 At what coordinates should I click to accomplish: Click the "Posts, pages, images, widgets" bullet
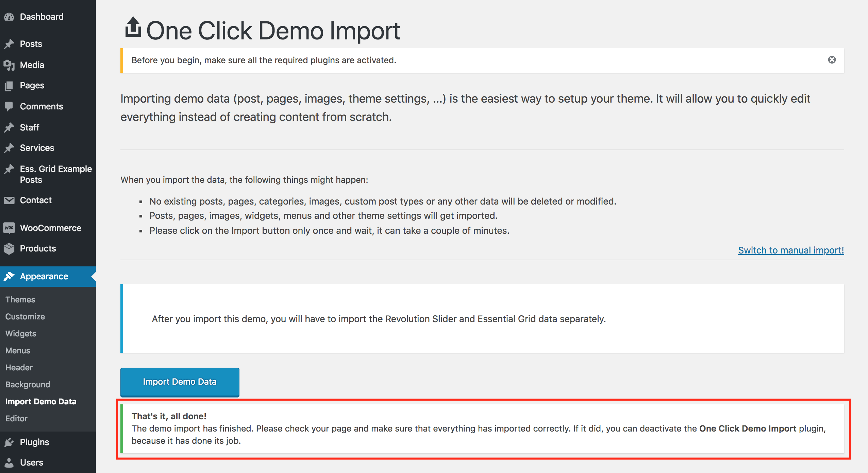(x=323, y=215)
